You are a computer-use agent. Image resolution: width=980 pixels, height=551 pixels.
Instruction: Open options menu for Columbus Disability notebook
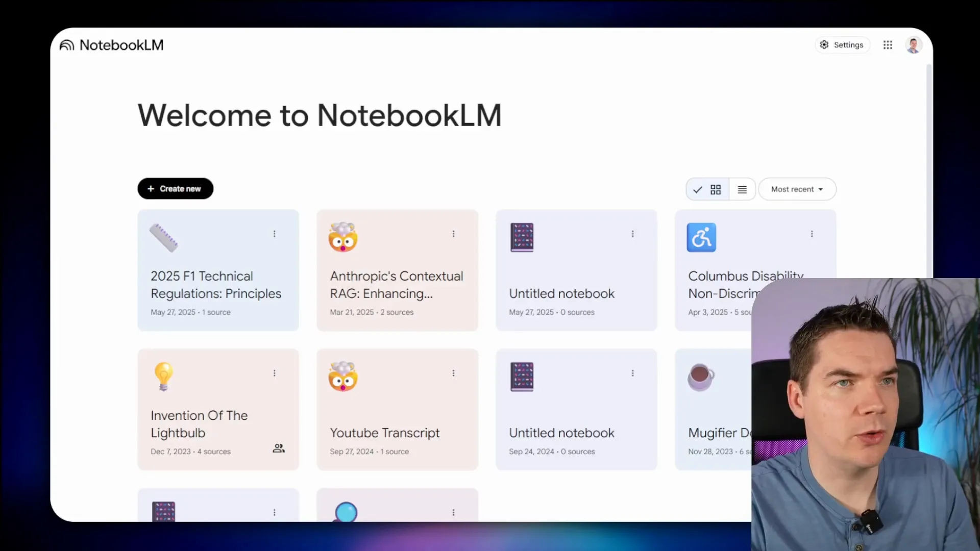812,234
